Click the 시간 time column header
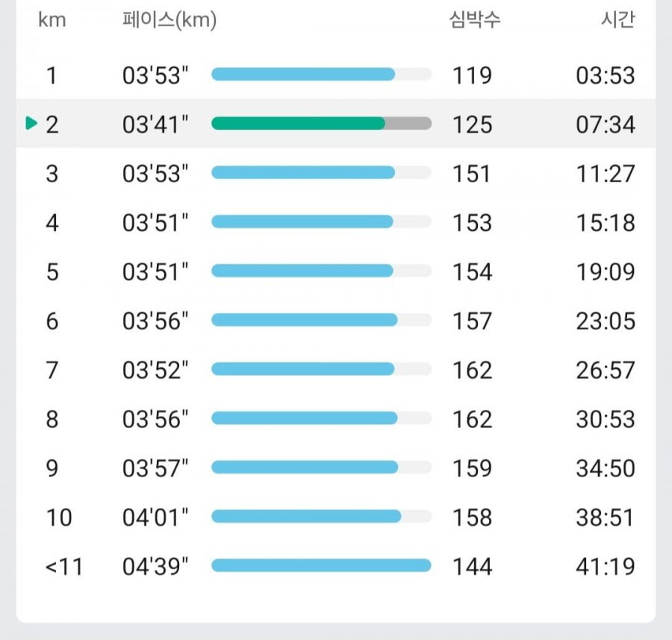 [x=618, y=19]
